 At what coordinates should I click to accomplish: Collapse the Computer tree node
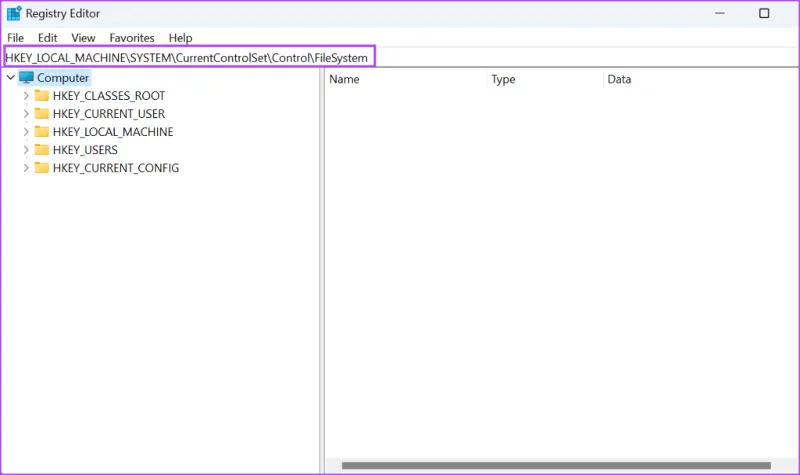(x=11, y=78)
